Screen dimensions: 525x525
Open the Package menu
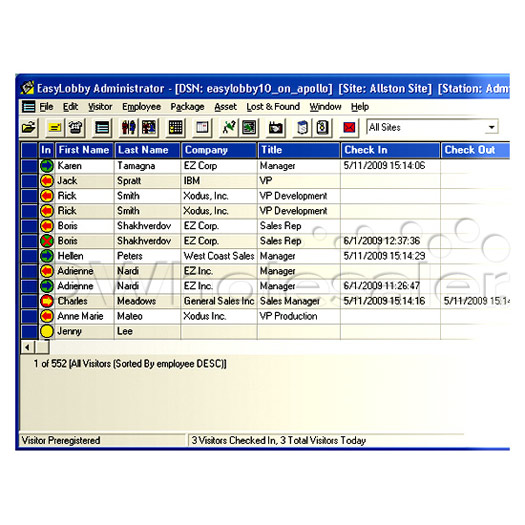coord(187,107)
